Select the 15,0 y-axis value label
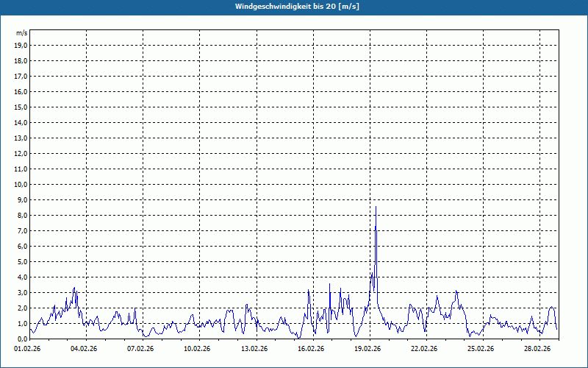Viewport: 588px width, 368px height. pos(21,107)
